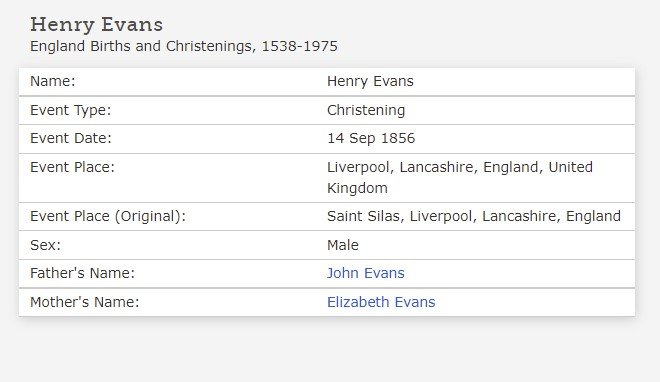
Task: Click the Event Place (Original): label
Action: click(108, 216)
